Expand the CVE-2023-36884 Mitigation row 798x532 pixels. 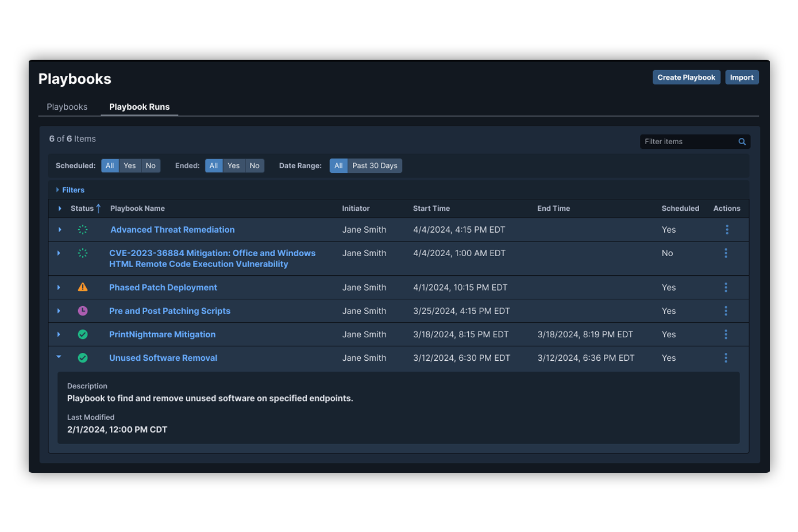coord(59,253)
